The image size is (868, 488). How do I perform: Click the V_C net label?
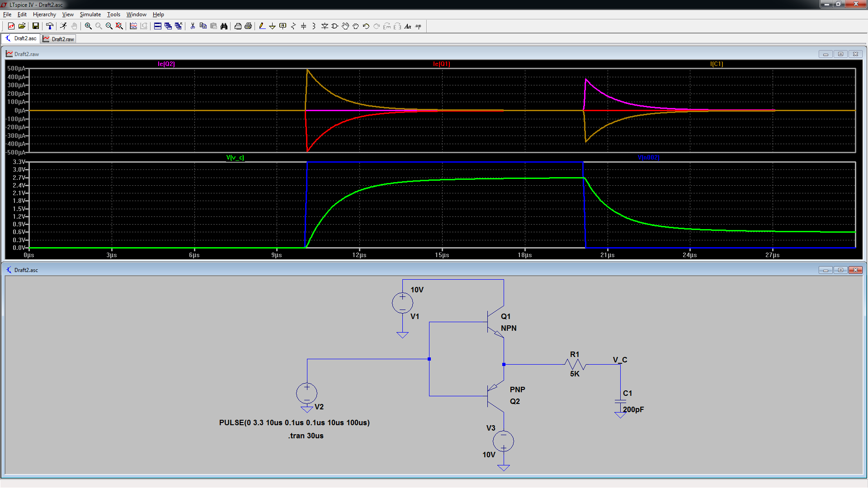[620, 360]
